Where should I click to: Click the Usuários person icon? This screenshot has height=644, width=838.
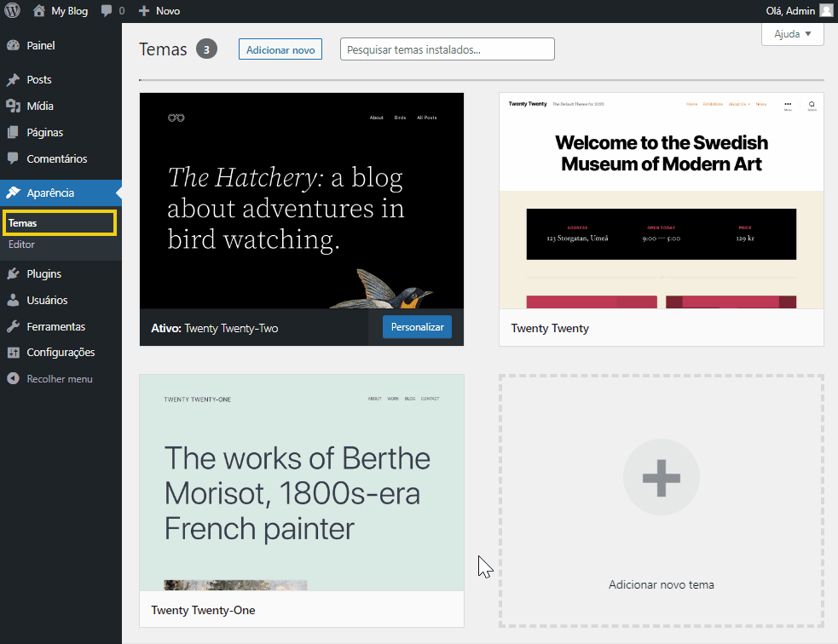click(x=14, y=300)
